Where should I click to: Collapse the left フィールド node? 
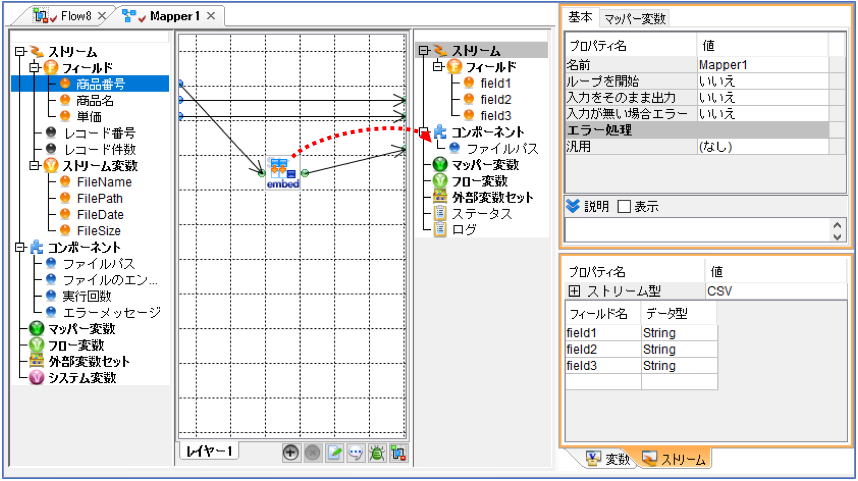[34, 67]
